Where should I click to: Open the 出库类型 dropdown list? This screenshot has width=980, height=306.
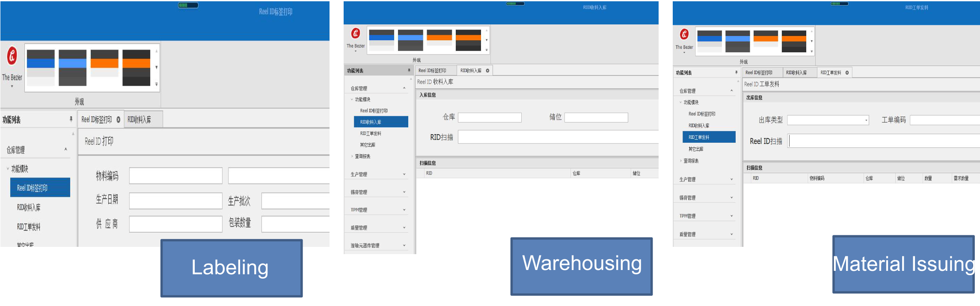[866, 120]
